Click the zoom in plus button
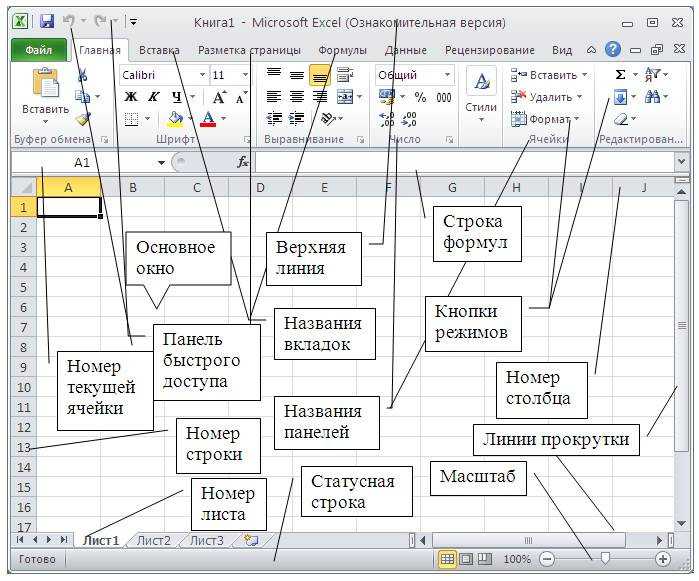Screen dimensions: 699x581 (662, 559)
